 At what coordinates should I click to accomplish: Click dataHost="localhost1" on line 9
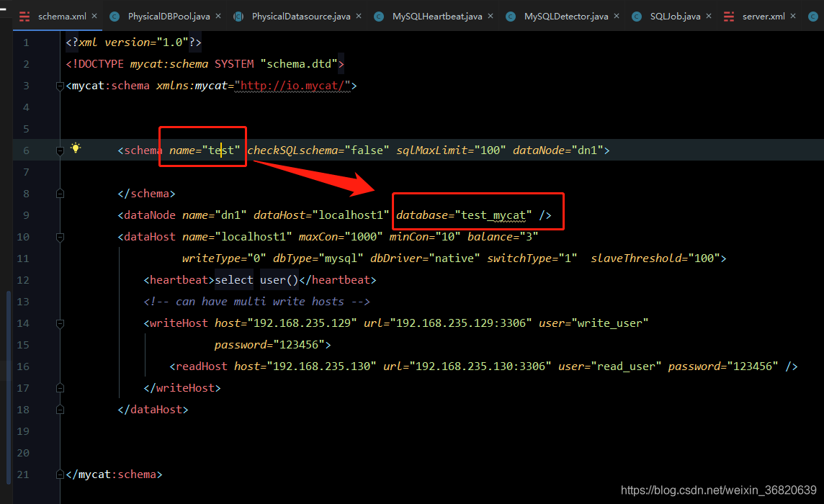click(322, 215)
